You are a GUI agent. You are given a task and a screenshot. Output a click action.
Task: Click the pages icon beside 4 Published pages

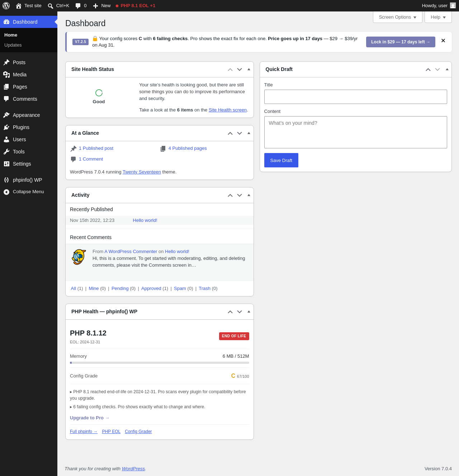163,149
